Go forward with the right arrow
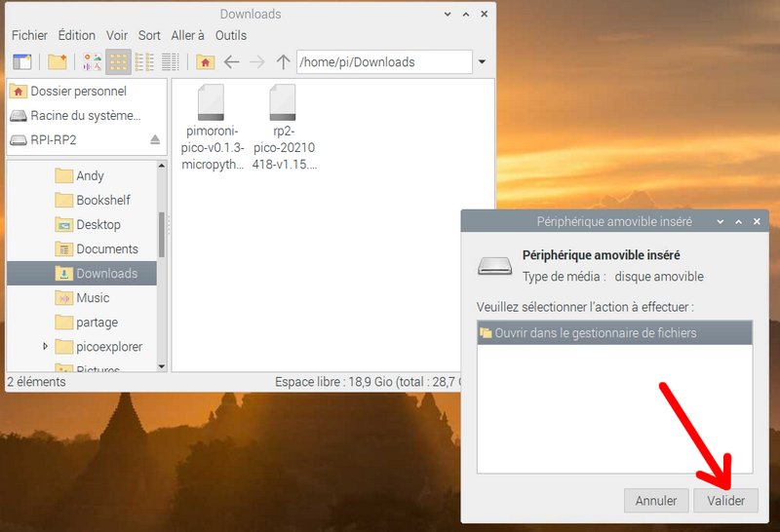The height and width of the screenshot is (532, 780). (257, 62)
